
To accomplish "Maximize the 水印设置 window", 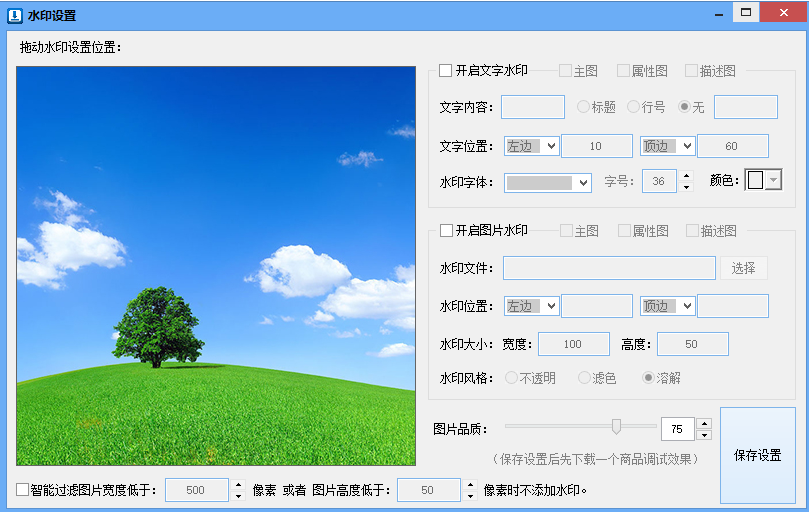I will 746,13.
